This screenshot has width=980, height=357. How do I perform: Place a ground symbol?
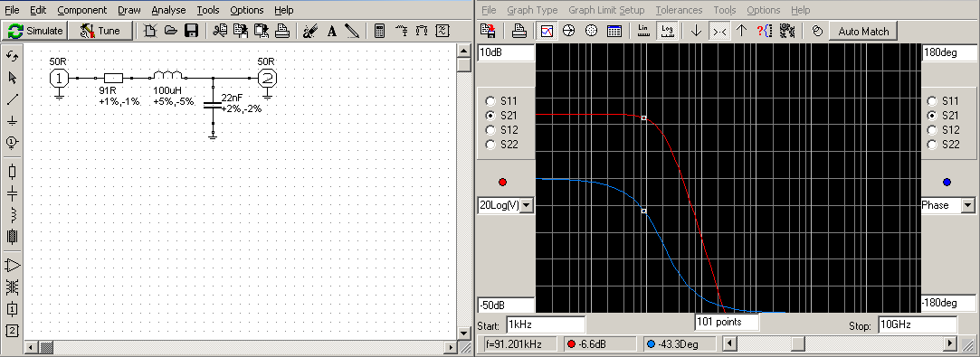pyautogui.click(x=12, y=121)
